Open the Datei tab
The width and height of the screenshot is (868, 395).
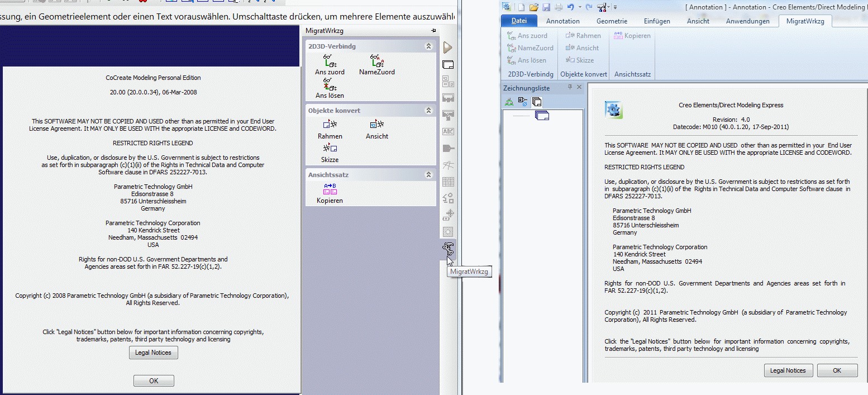519,21
